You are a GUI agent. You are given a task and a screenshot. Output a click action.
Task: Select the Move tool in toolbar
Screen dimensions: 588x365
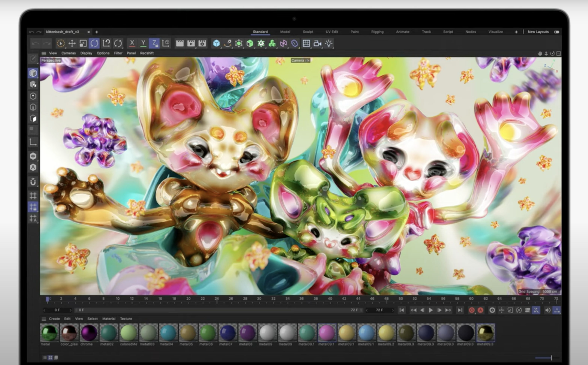pyautogui.click(x=72, y=43)
